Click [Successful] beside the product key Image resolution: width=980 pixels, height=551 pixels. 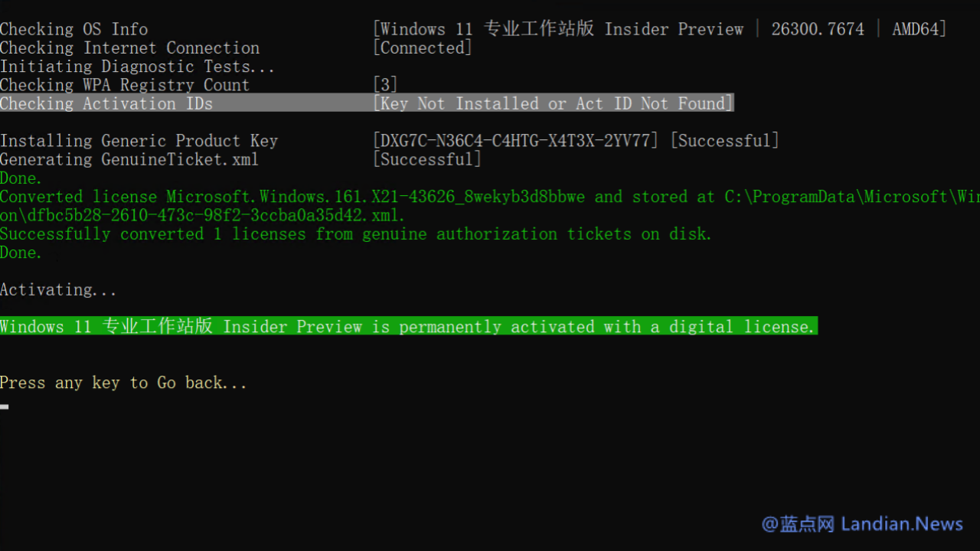click(724, 141)
